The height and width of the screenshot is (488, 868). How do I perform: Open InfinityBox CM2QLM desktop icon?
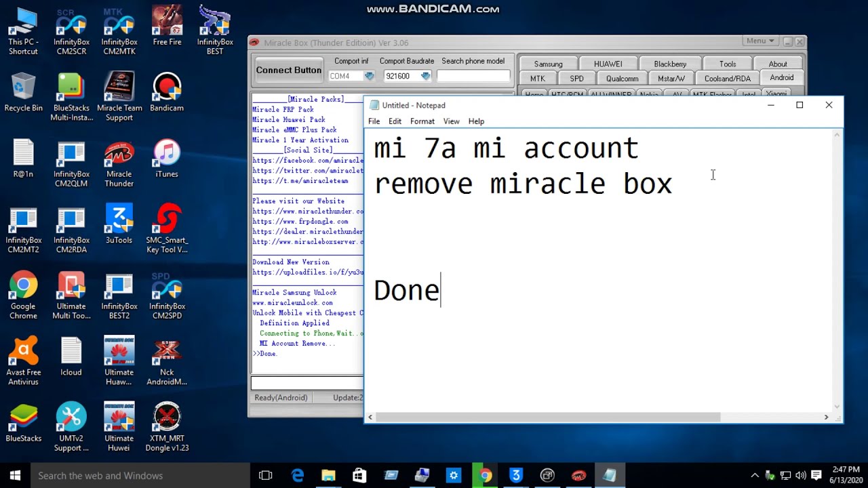click(71, 163)
